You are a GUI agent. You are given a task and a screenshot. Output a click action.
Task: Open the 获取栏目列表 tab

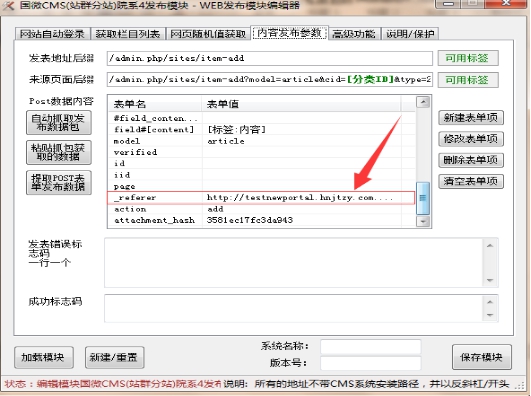128,34
